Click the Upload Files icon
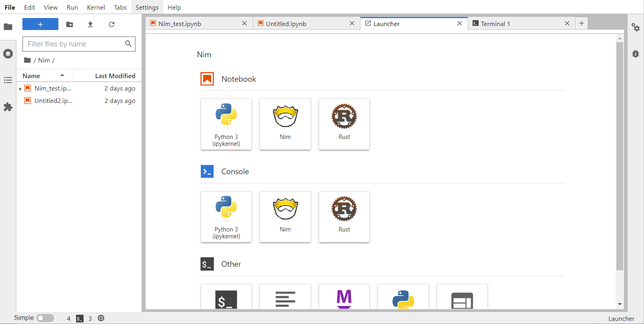This screenshot has width=644, height=324. tap(90, 24)
